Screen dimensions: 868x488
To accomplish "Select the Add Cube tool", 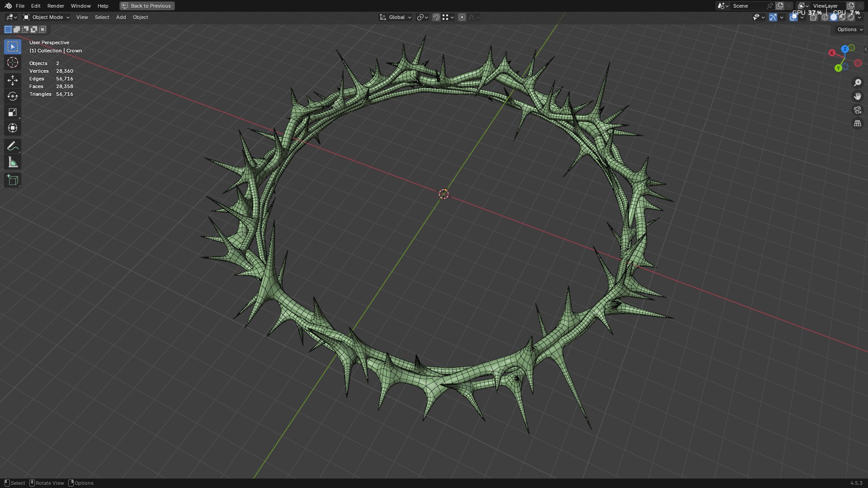I will [x=13, y=180].
